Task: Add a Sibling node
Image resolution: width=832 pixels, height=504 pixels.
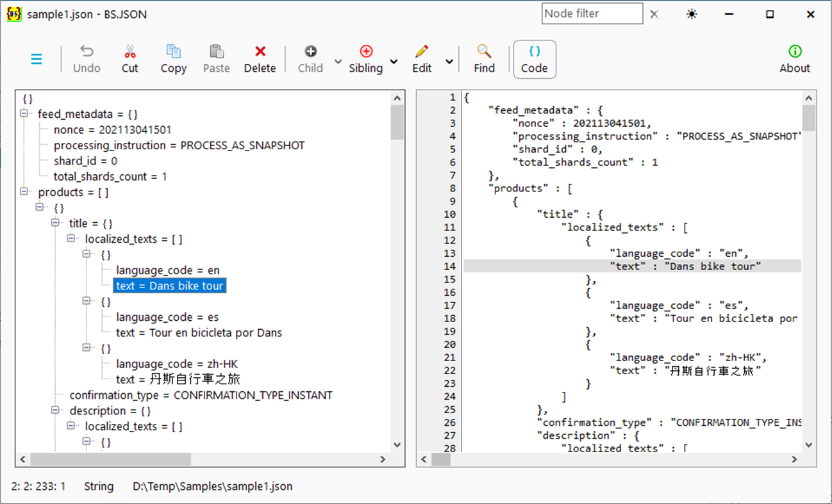Action: click(366, 60)
